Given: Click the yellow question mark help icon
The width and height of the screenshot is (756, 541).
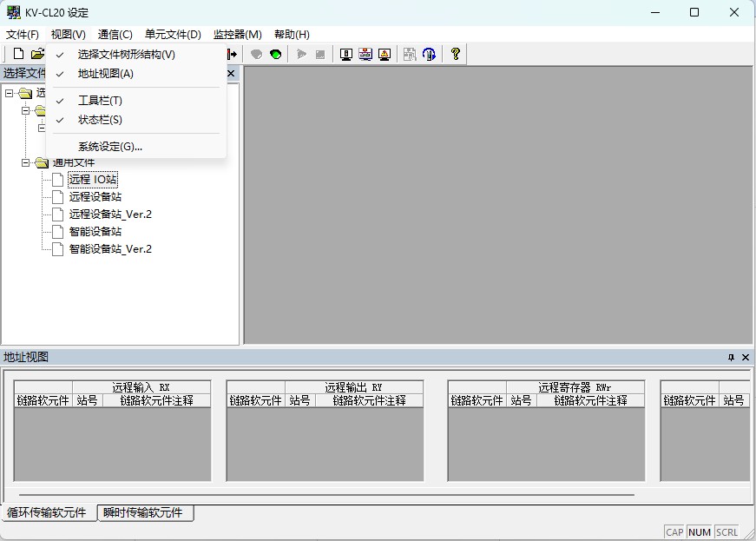Looking at the screenshot, I should 455,54.
